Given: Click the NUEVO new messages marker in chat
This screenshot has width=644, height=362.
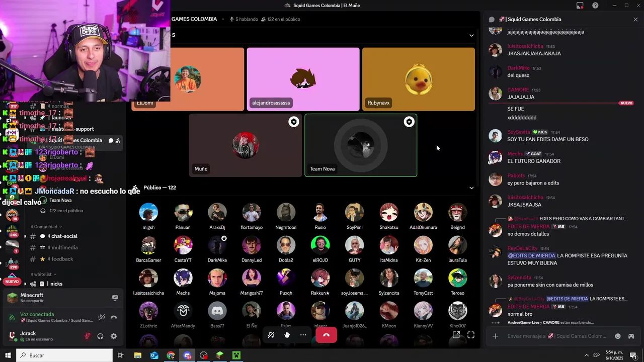Looking at the screenshot, I should 626,103.
